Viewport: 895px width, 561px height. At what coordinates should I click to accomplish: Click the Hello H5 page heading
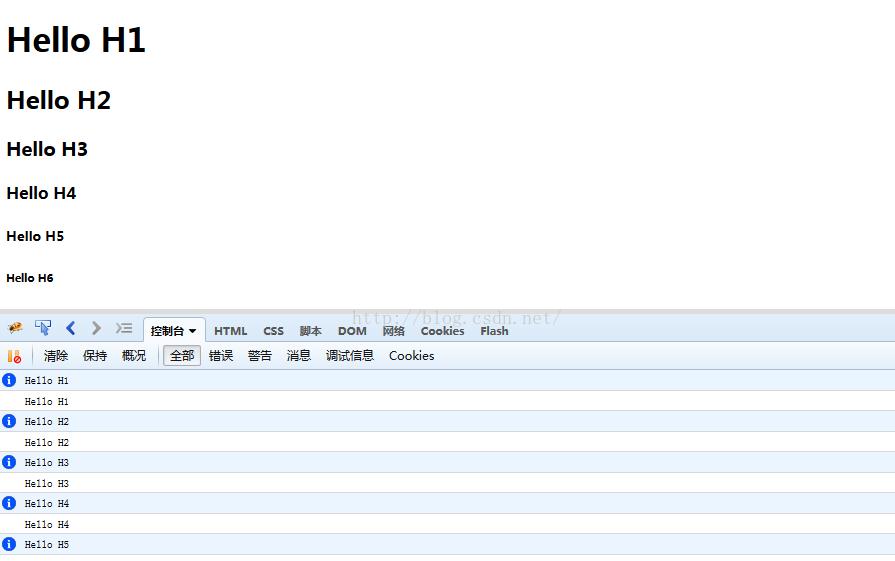click(35, 236)
